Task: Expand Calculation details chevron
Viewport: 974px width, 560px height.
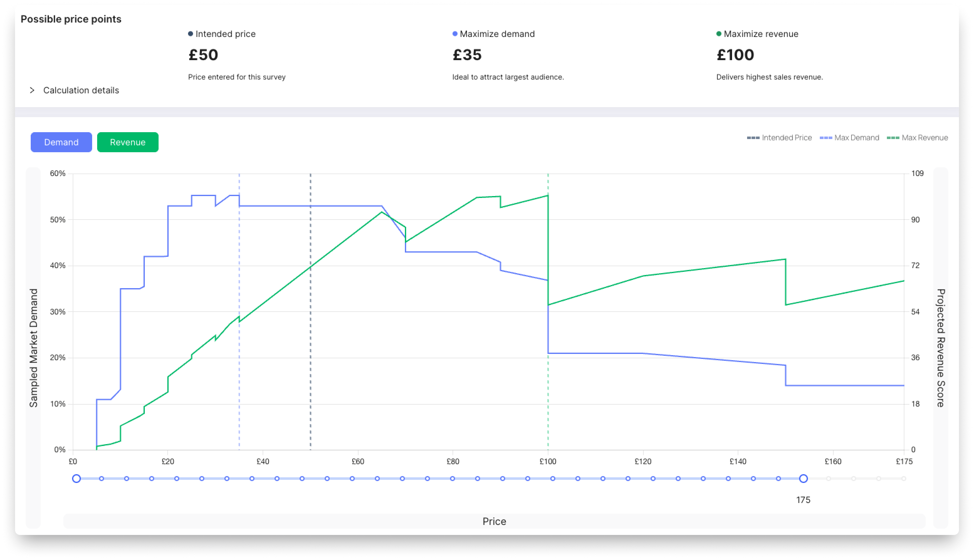Action: pyautogui.click(x=32, y=90)
